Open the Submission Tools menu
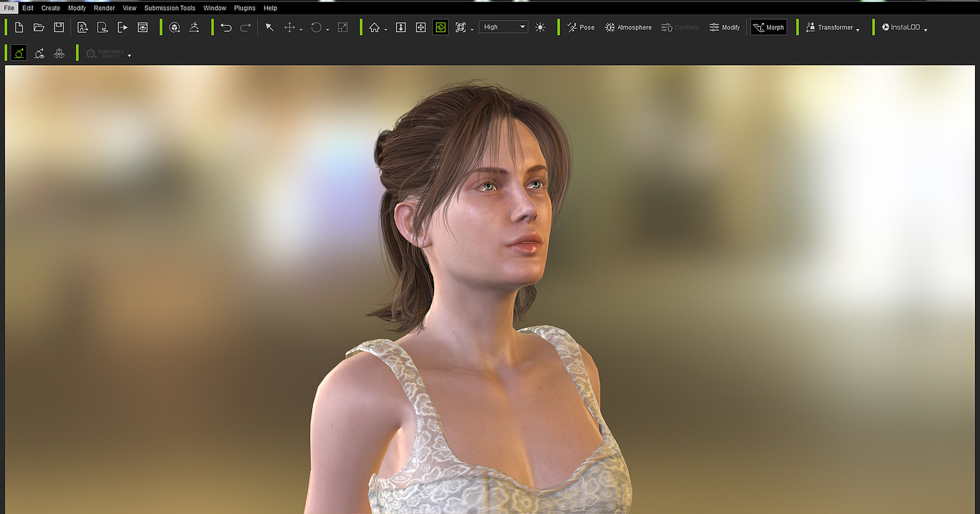980x514 pixels. [x=170, y=8]
